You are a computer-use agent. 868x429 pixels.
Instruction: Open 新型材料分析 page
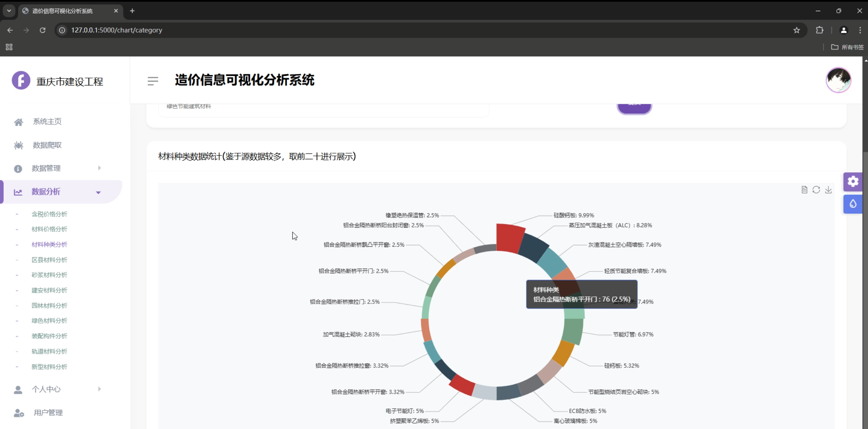50,367
